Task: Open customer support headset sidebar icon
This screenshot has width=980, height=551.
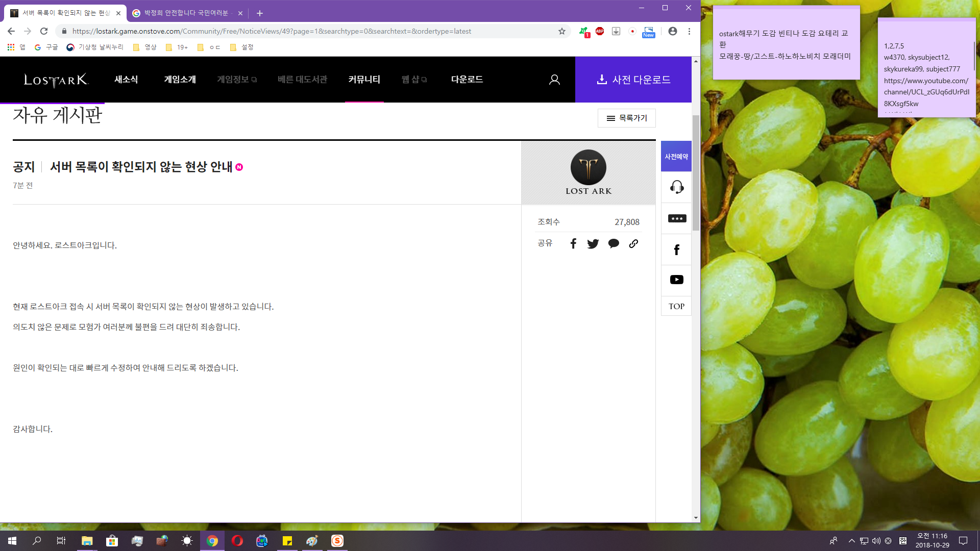Action: (676, 187)
